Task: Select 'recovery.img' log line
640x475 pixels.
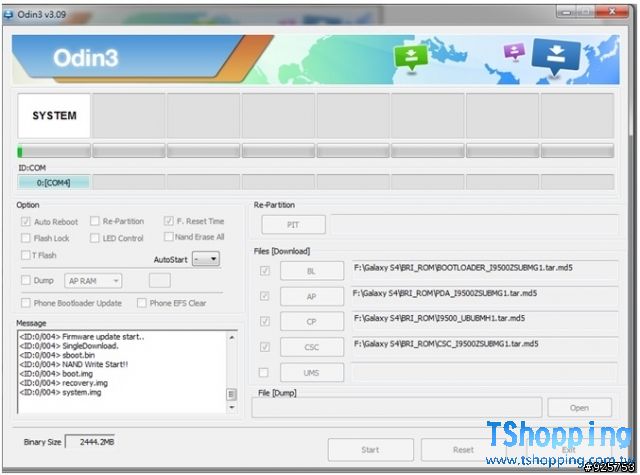Action: (64, 383)
